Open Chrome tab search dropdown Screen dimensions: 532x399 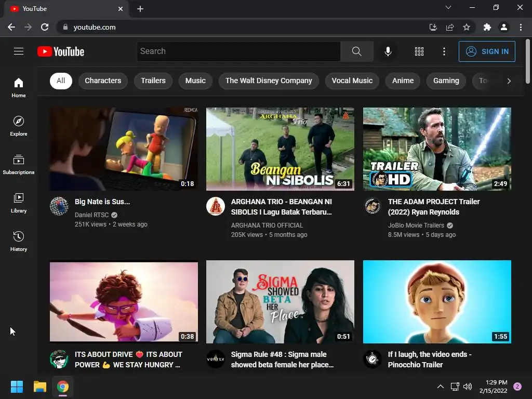point(448,7)
